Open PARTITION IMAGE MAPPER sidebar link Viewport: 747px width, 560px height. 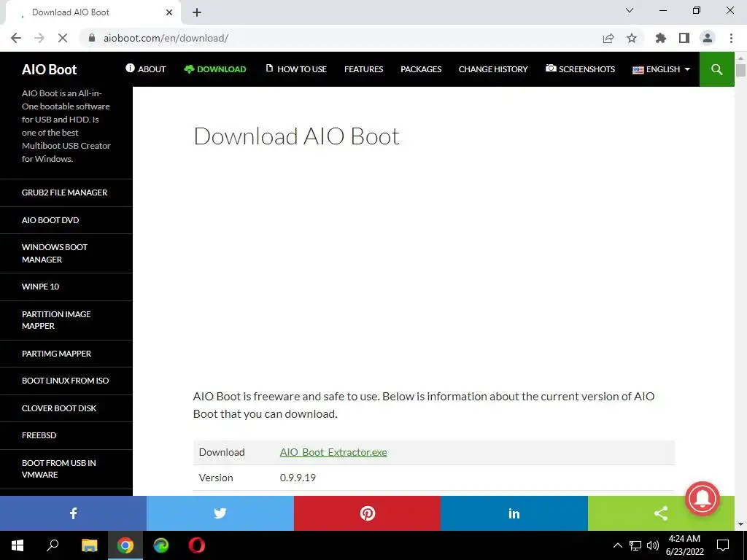point(55,320)
